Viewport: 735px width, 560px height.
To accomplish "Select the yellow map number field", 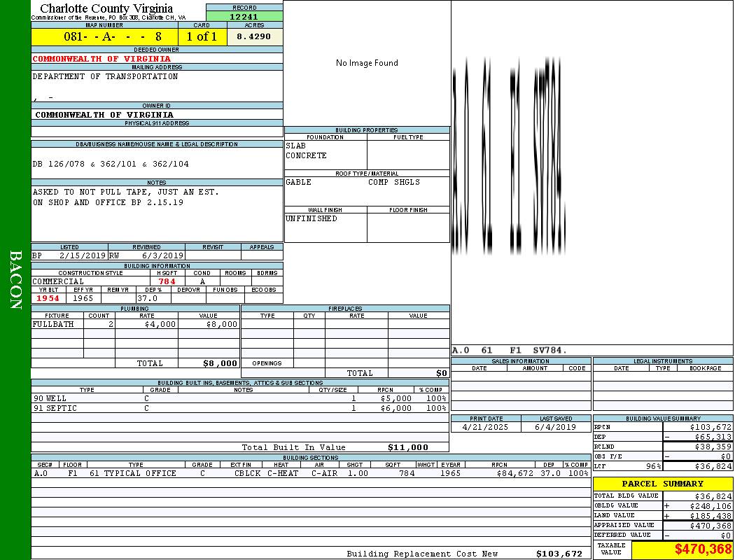I will 104,36.
